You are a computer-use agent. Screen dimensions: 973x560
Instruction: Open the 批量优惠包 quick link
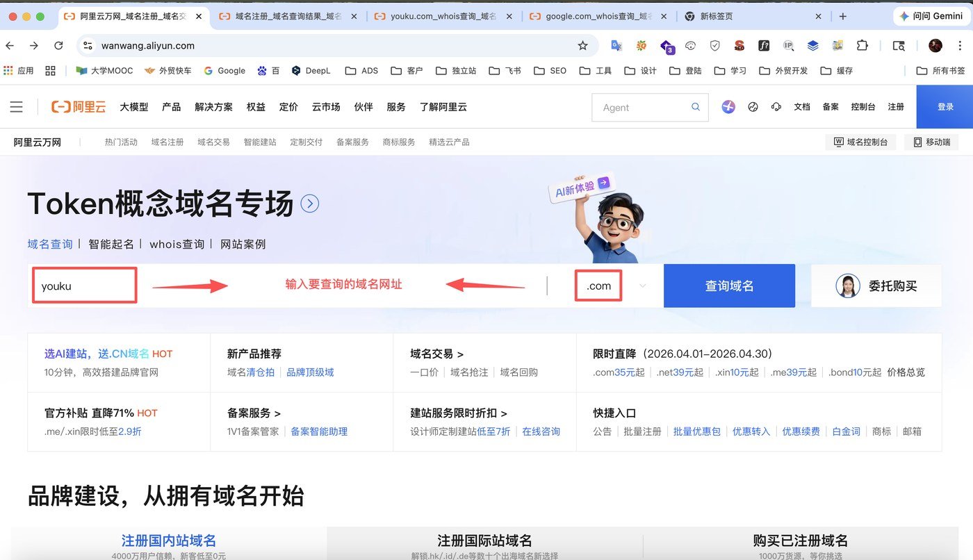click(x=697, y=431)
